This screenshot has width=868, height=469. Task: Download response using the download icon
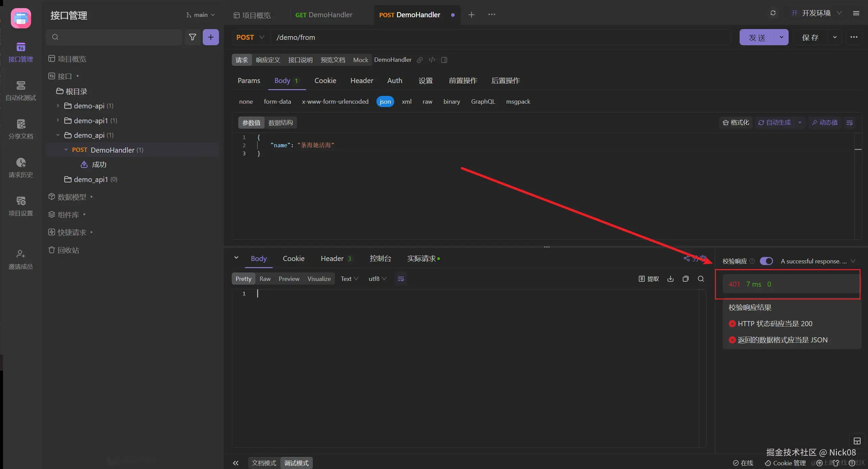670,279
